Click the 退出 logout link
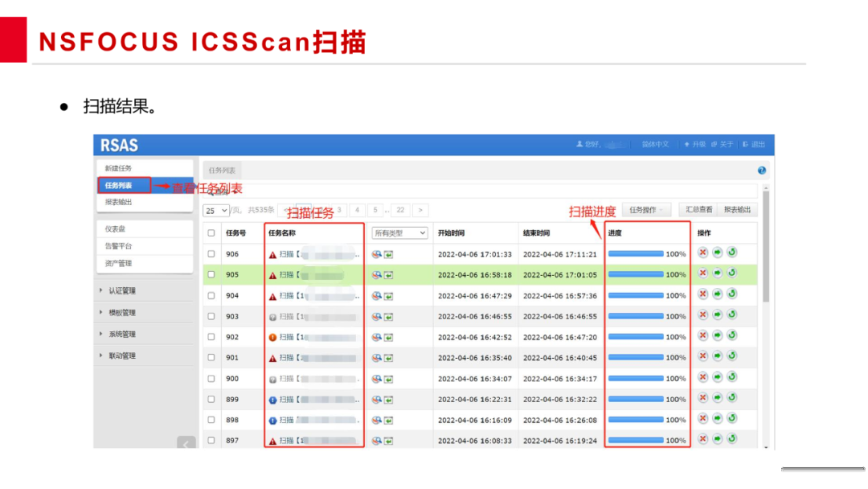 (754, 145)
